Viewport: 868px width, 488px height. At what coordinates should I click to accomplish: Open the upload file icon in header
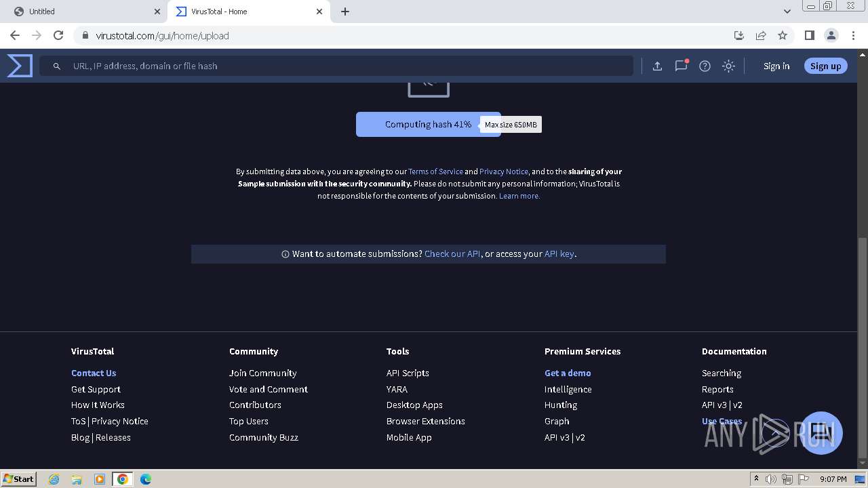coord(657,66)
